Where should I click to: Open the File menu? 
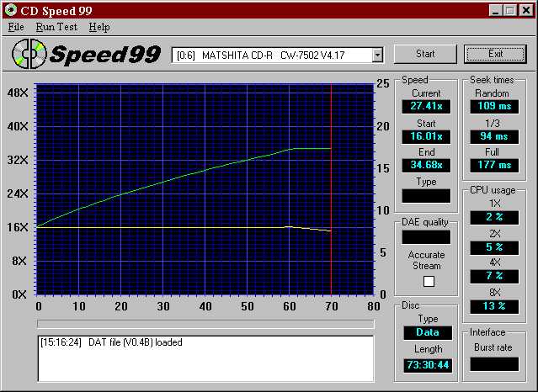(x=16, y=27)
